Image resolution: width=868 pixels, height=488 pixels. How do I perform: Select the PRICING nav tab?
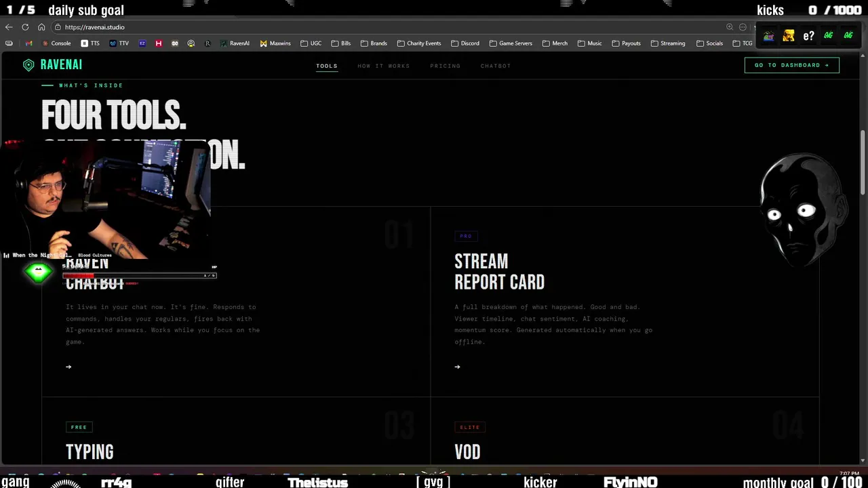(445, 66)
